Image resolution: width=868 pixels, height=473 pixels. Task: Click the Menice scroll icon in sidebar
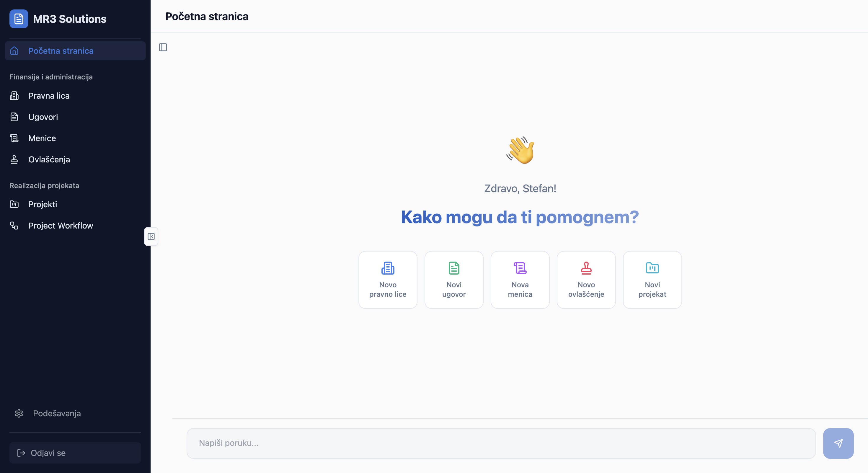click(x=14, y=138)
